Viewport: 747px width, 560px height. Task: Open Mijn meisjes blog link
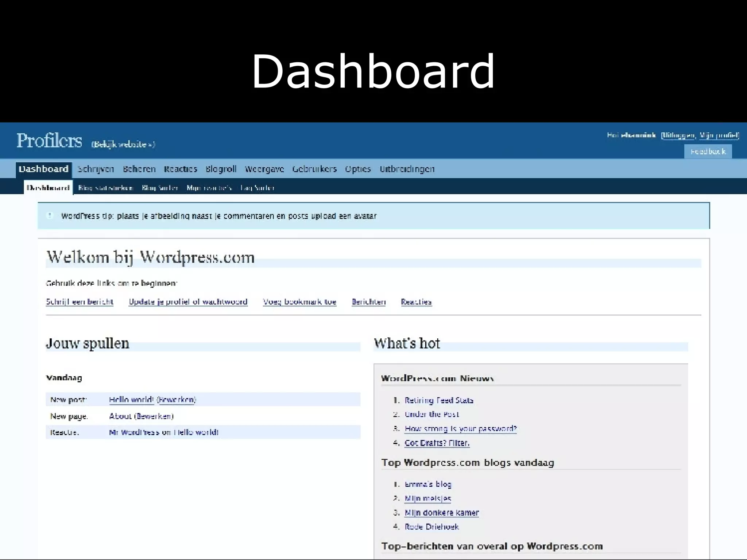tap(428, 498)
